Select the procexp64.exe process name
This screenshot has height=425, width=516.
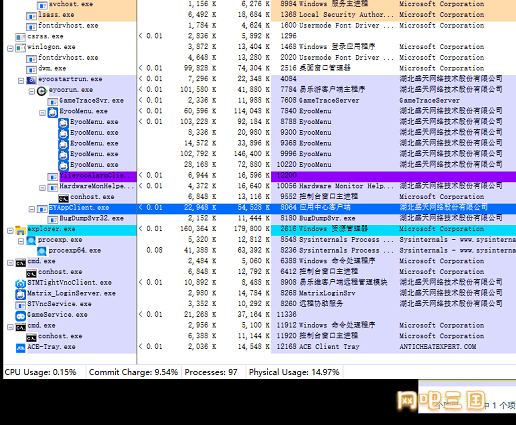tap(75, 251)
